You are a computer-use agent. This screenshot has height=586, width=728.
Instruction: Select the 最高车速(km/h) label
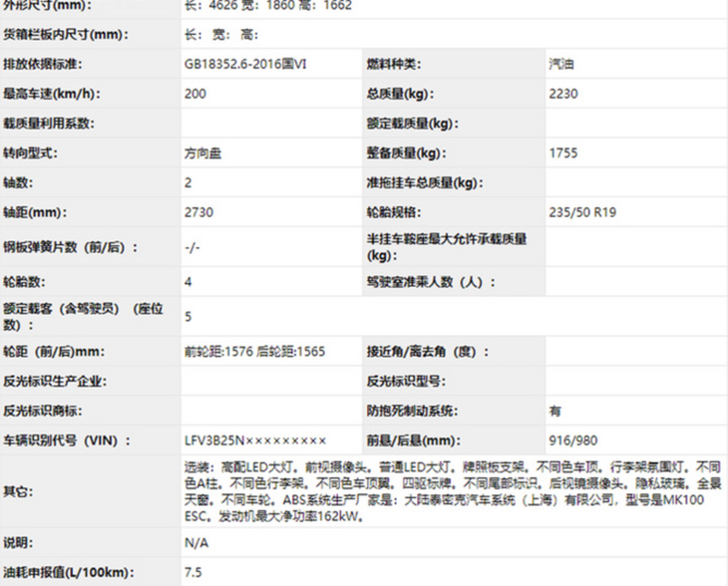pyautogui.click(x=52, y=94)
